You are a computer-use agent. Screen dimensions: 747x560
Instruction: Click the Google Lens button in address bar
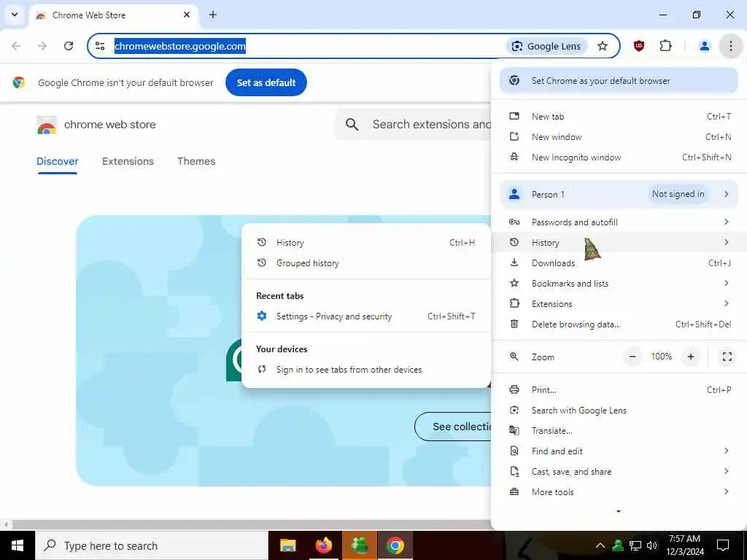pos(546,46)
